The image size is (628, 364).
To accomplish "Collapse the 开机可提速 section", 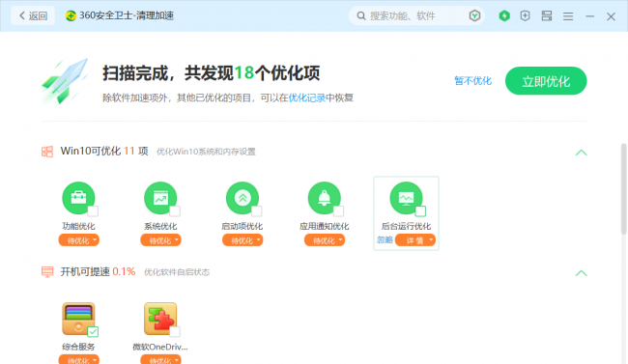I will [x=581, y=273].
